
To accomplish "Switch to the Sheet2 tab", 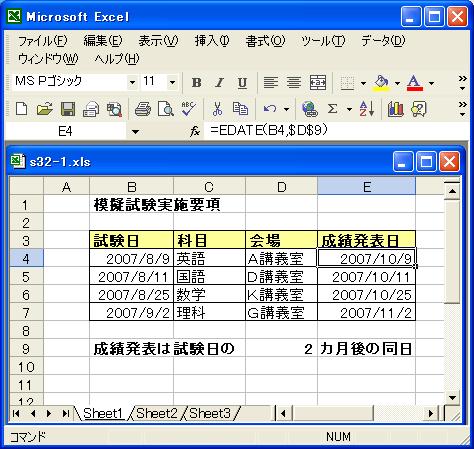I will pyautogui.click(x=157, y=414).
